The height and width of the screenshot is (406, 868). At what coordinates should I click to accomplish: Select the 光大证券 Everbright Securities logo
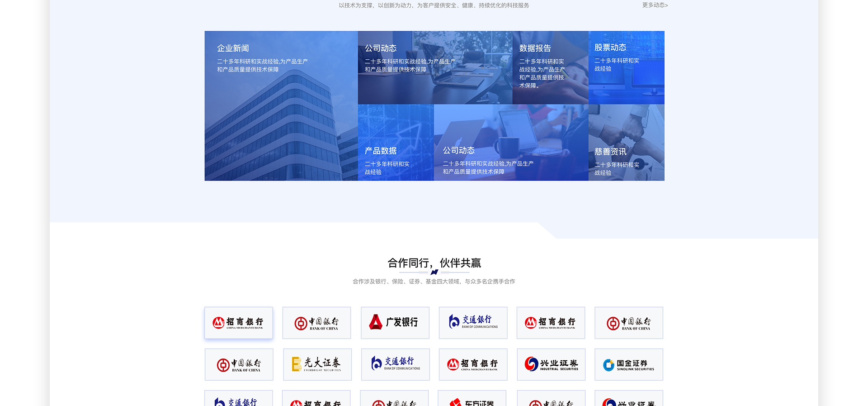317,364
